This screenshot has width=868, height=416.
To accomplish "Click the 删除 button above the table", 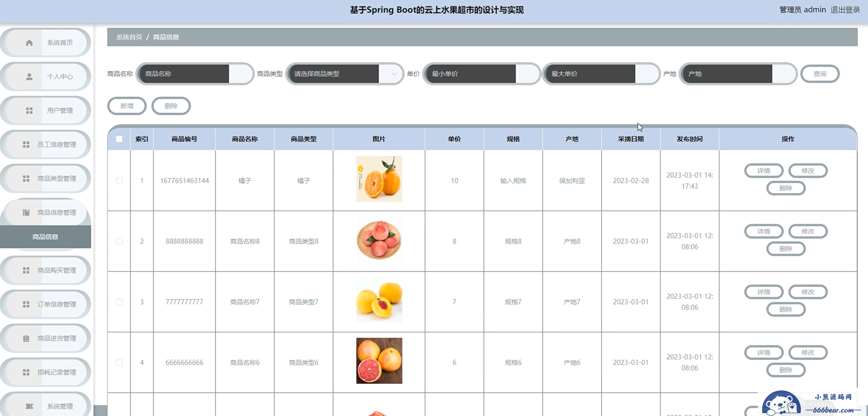I will click(171, 106).
